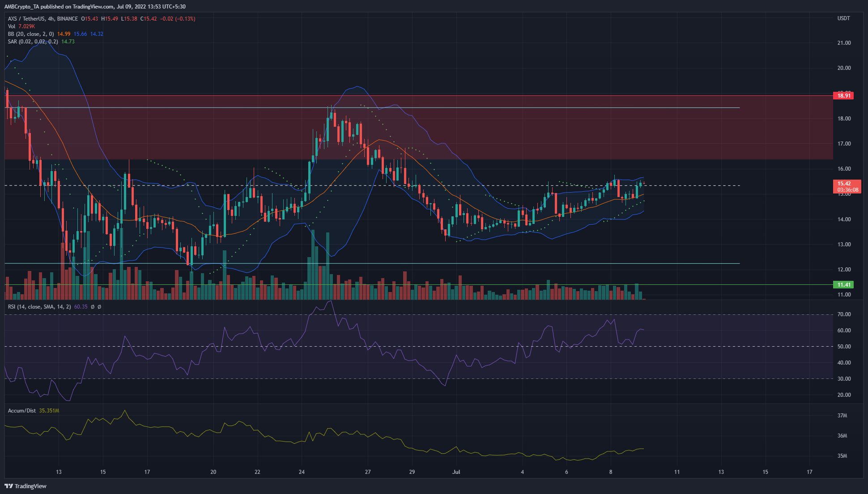Click the 24 date label on time axis

(x=302, y=472)
